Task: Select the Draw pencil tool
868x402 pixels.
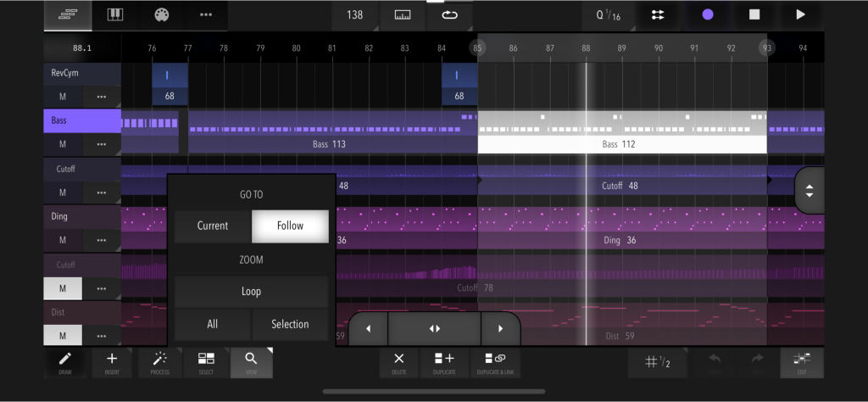Action: pyautogui.click(x=64, y=363)
